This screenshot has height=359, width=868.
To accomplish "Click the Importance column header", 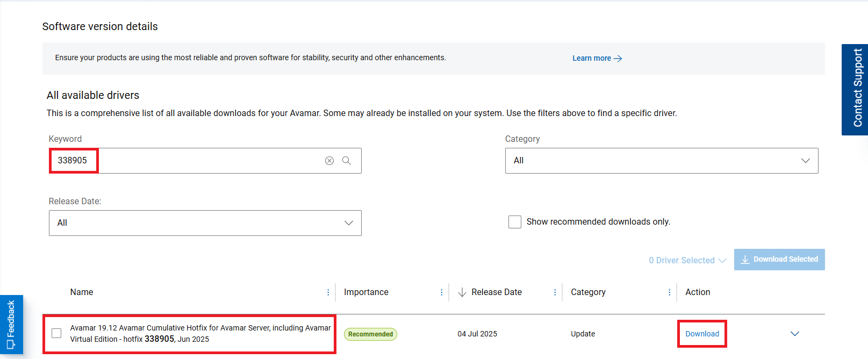I will coord(366,292).
